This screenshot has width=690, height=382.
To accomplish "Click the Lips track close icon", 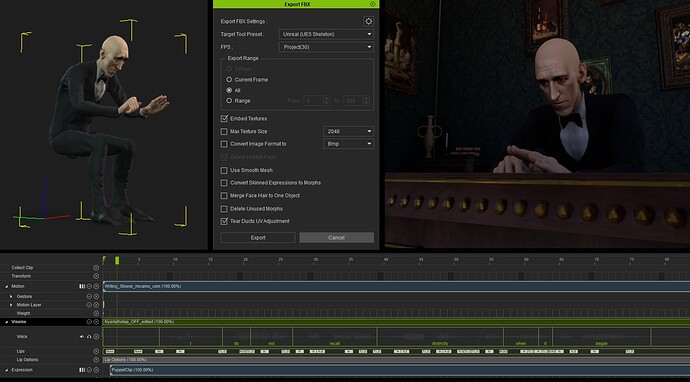I will click(x=96, y=351).
